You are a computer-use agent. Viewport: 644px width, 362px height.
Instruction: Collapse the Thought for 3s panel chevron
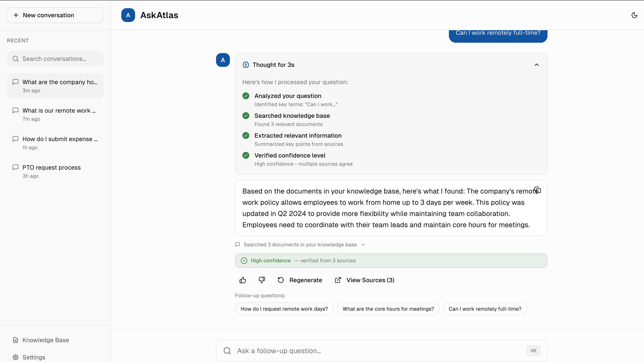[537, 65]
